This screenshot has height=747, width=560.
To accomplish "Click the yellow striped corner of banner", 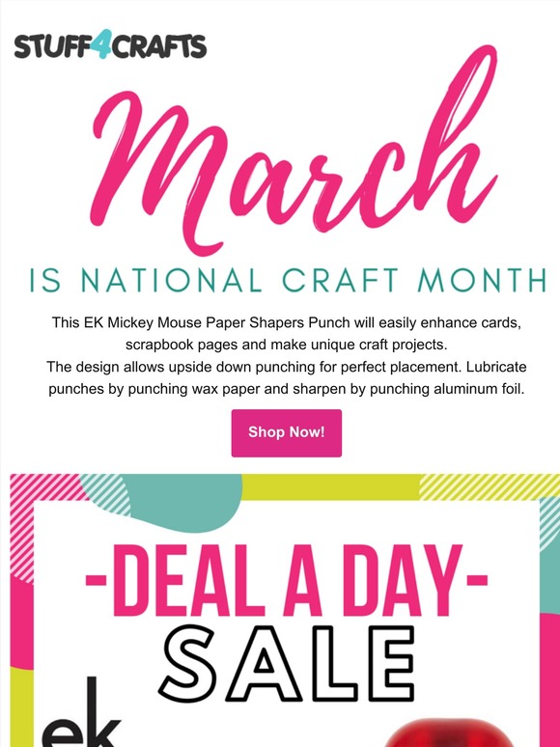I will [489, 486].
